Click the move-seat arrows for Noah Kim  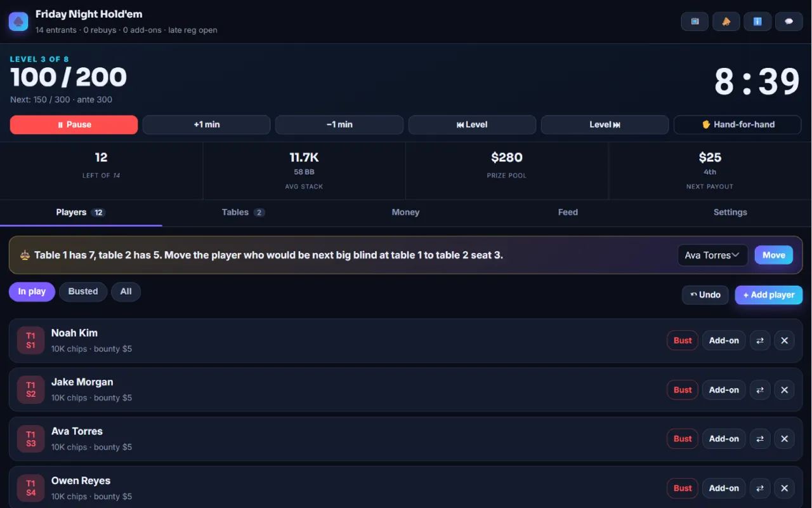click(760, 340)
